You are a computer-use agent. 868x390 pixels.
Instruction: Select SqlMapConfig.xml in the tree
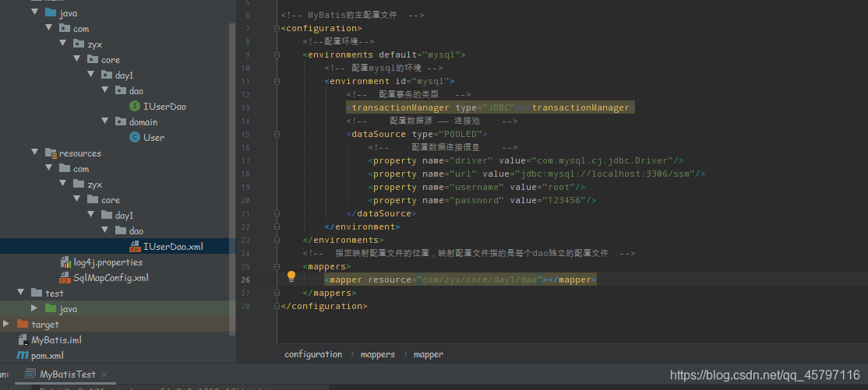[111, 278]
